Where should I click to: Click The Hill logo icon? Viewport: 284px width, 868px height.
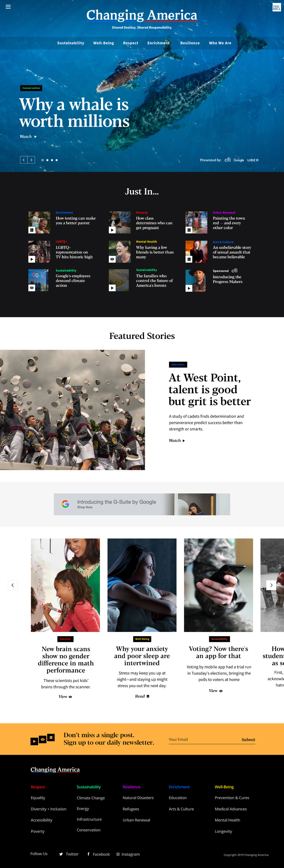[276, 7]
